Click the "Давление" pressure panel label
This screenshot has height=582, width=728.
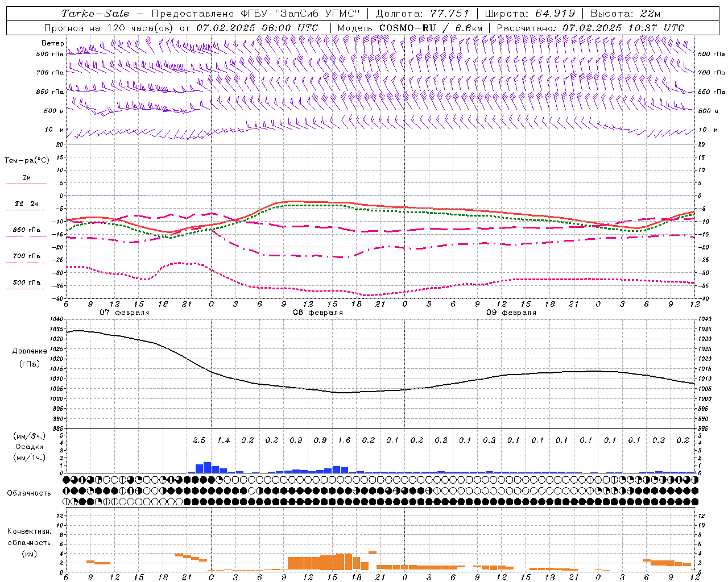(x=30, y=351)
